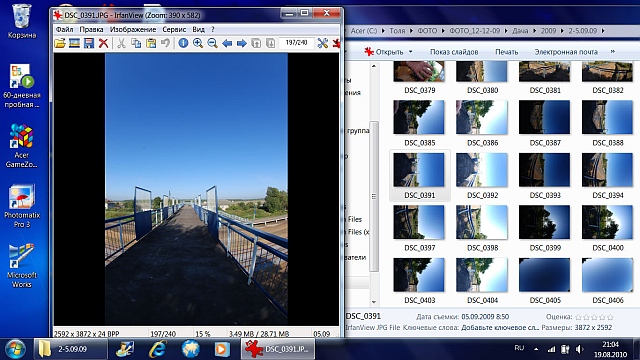Click the 197/240 image counter field

[x=296, y=43]
